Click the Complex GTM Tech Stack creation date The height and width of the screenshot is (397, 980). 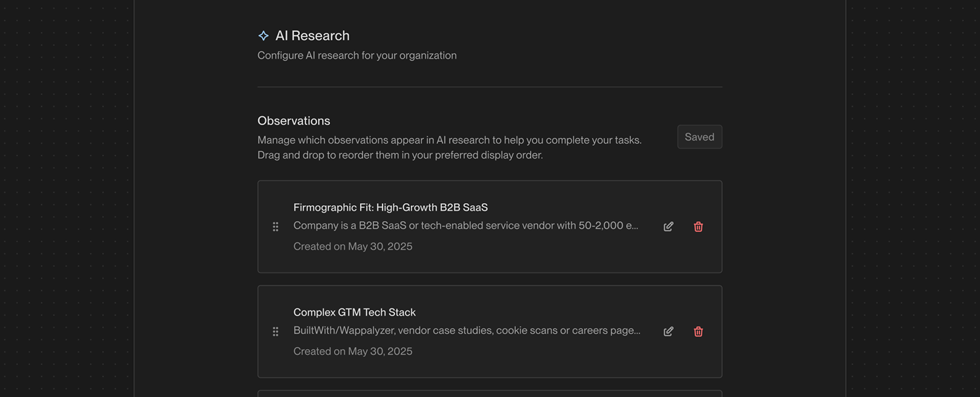(353, 351)
